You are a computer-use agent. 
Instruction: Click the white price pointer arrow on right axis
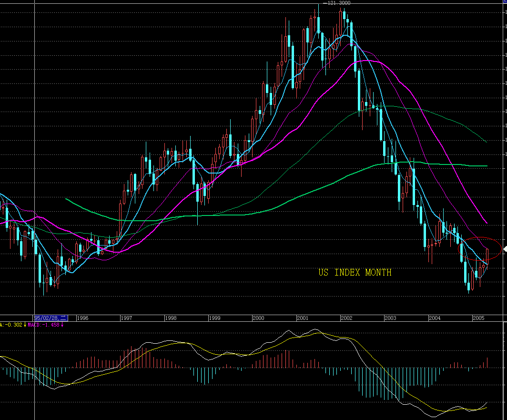click(x=505, y=249)
